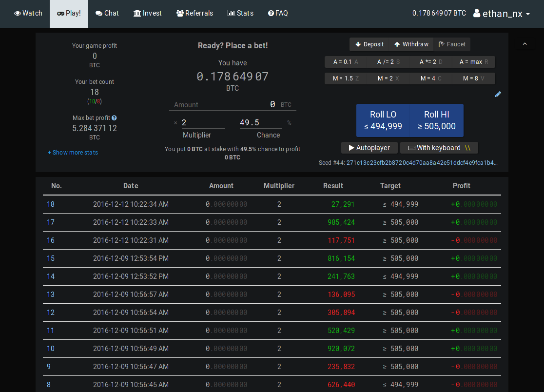The height and width of the screenshot is (392, 544).
Task: Click the result 920,072 cell
Action: coord(341,349)
